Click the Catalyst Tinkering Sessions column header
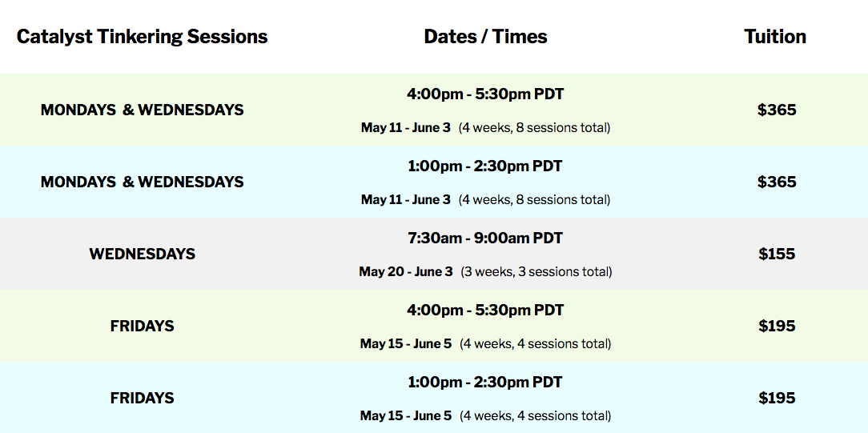Image resolution: width=868 pixels, height=433 pixels. [x=143, y=37]
